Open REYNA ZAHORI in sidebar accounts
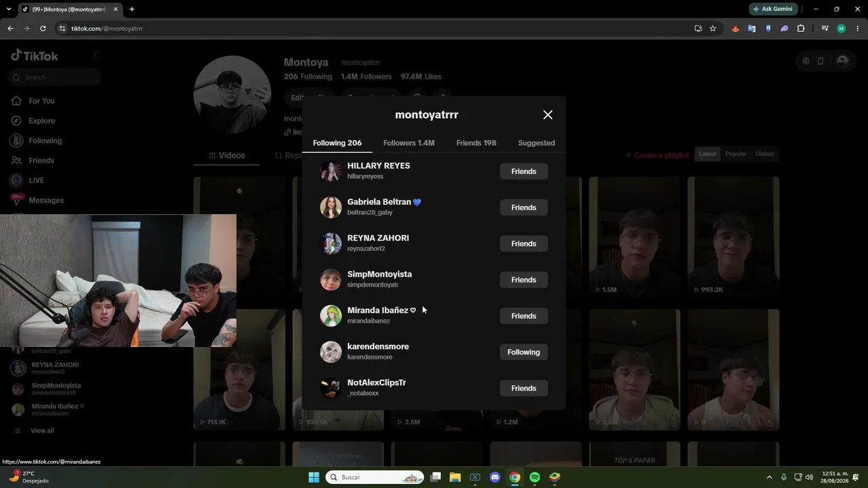 55,367
